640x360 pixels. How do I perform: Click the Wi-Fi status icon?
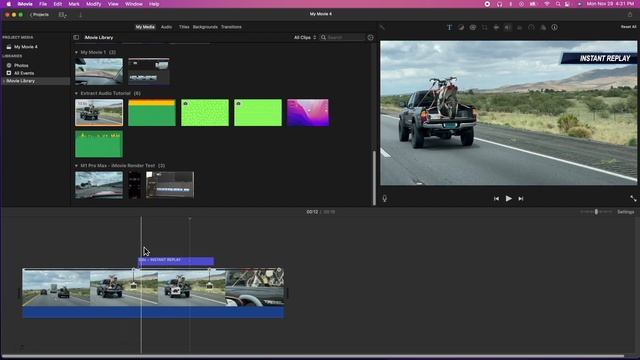pos(547,4)
